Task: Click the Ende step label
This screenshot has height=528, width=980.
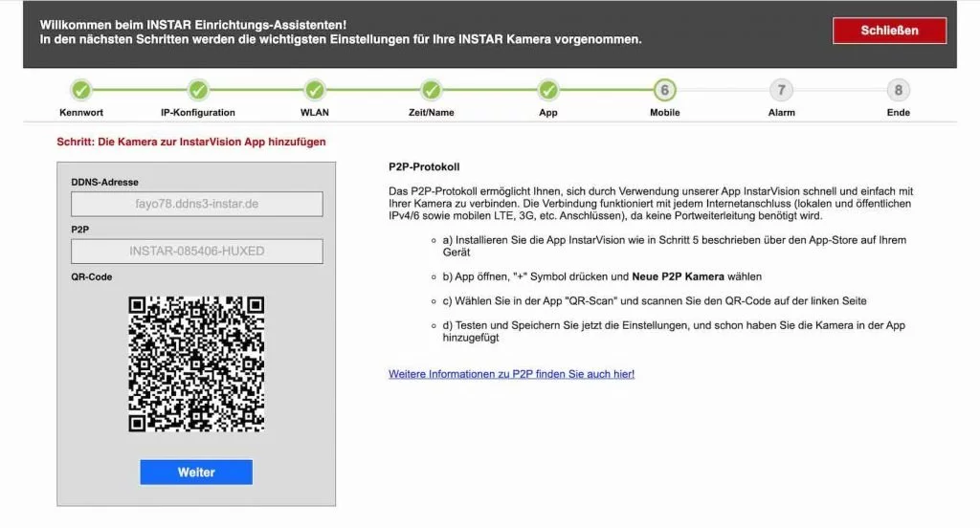Action: [898, 113]
